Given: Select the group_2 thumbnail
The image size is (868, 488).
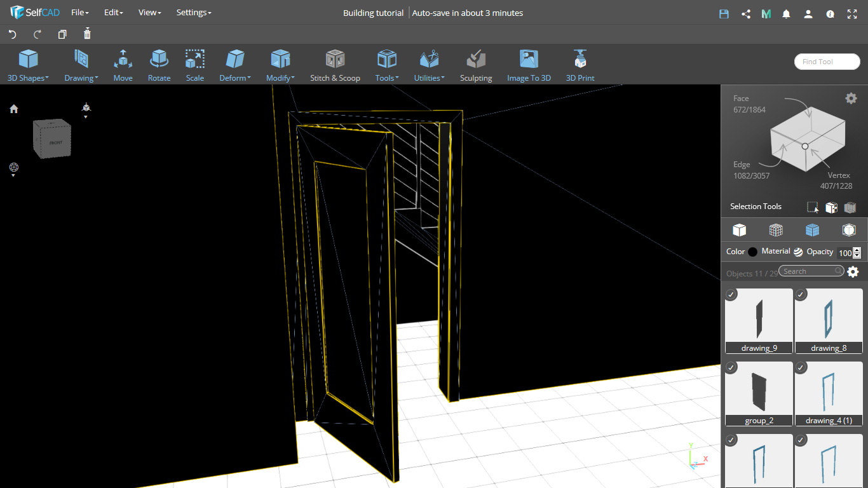Looking at the screenshot, I should tap(759, 393).
